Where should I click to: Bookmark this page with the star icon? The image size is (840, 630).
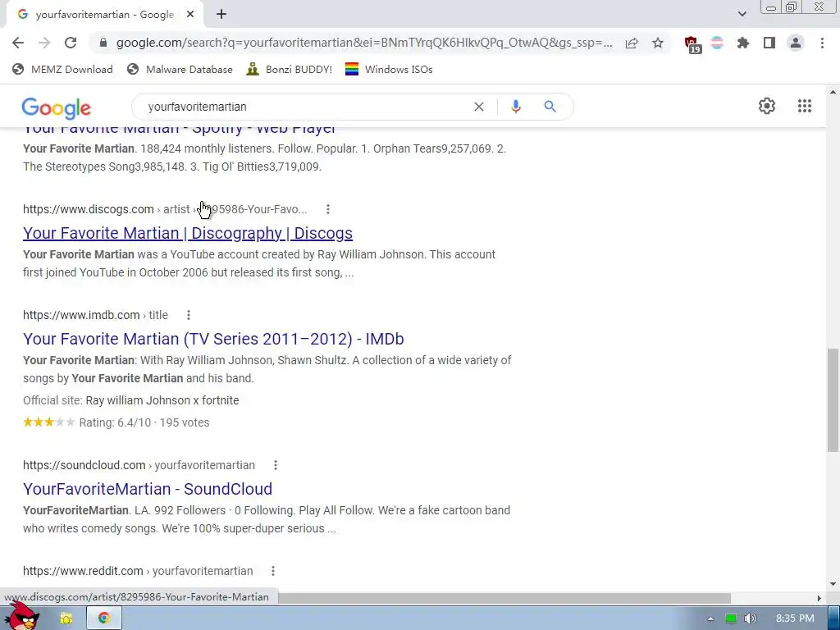(658, 43)
